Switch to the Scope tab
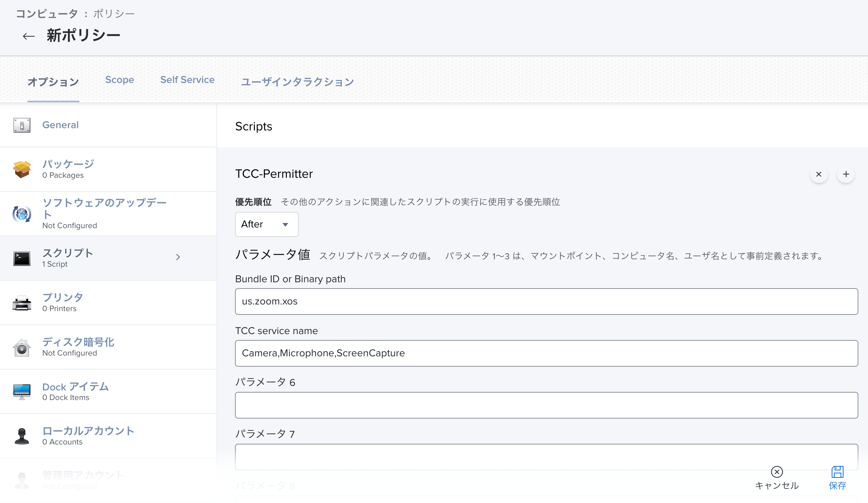This screenshot has height=503, width=868. [119, 80]
